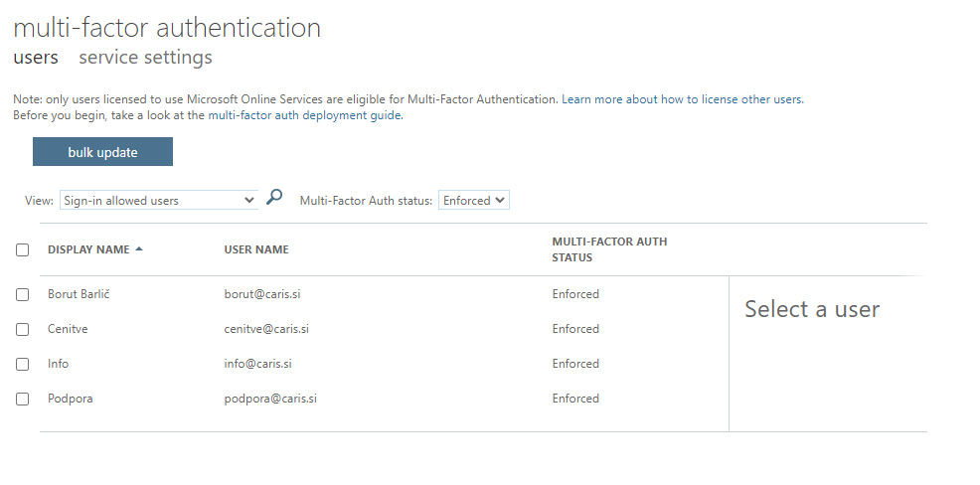The height and width of the screenshot is (485, 980).
Task: Select the Cenitve user checkbox
Action: (x=23, y=329)
